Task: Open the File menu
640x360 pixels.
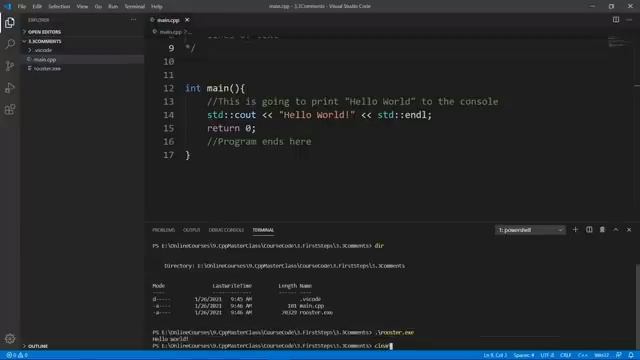Action: click(x=22, y=7)
